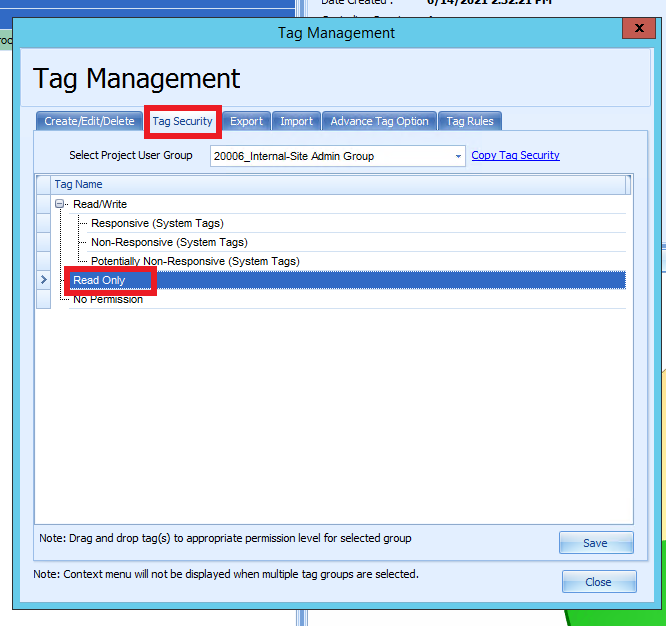The width and height of the screenshot is (666, 626).
Task: Open the Create/Edit/Delete tab
Action: coord(89,121)
